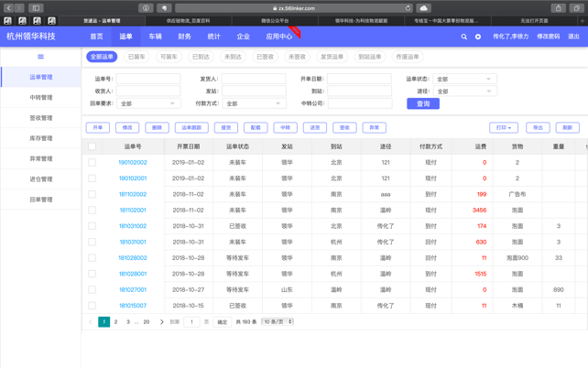Open waybill link 181102002

point(132,194)
